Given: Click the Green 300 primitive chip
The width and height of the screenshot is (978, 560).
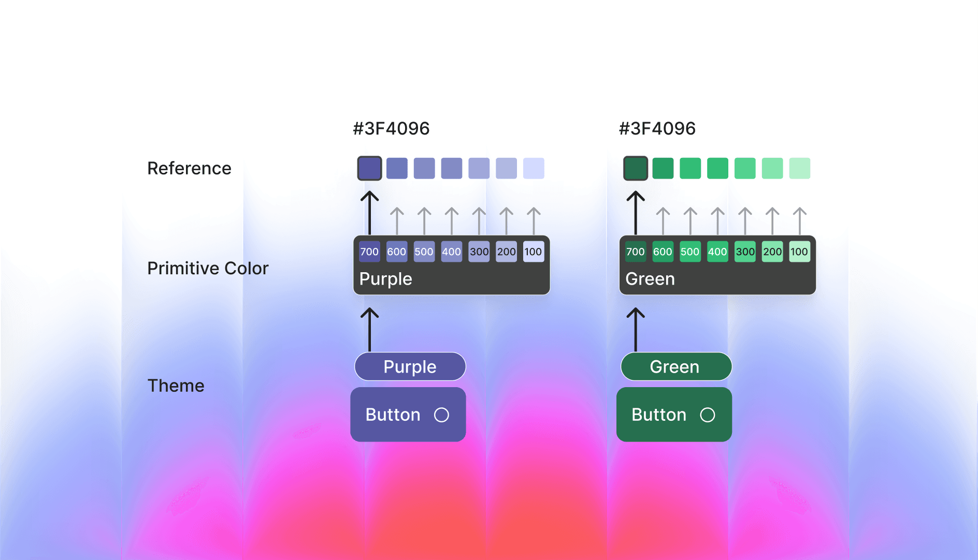Looking at the screenshot, I should 745,252.
